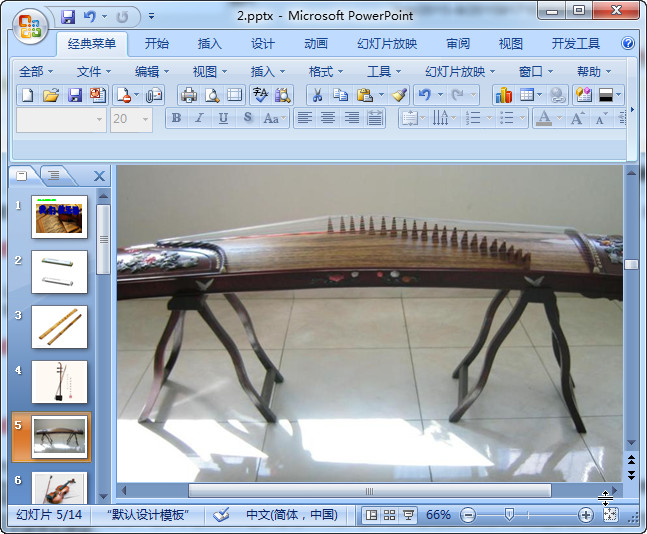Image resolution: width=647 pixels, height=534 pixels.
Task: Switch to Outline tab in pane
Action: (x=54, y=175)
